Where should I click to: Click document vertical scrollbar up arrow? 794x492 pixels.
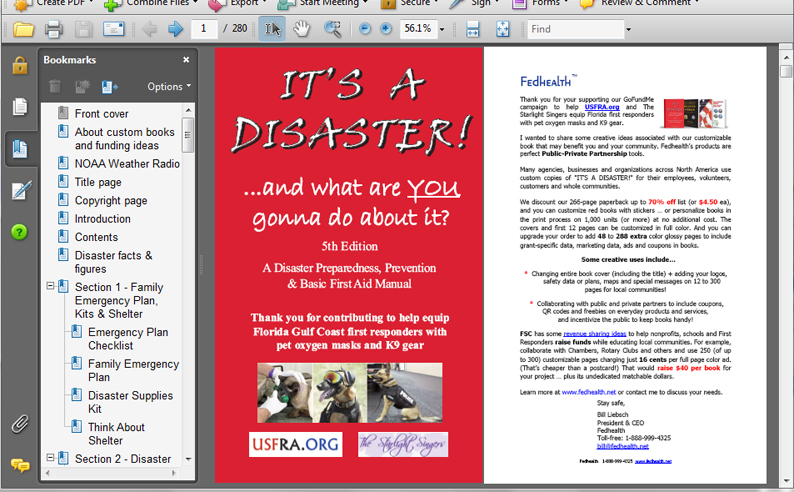pos(786,58)
